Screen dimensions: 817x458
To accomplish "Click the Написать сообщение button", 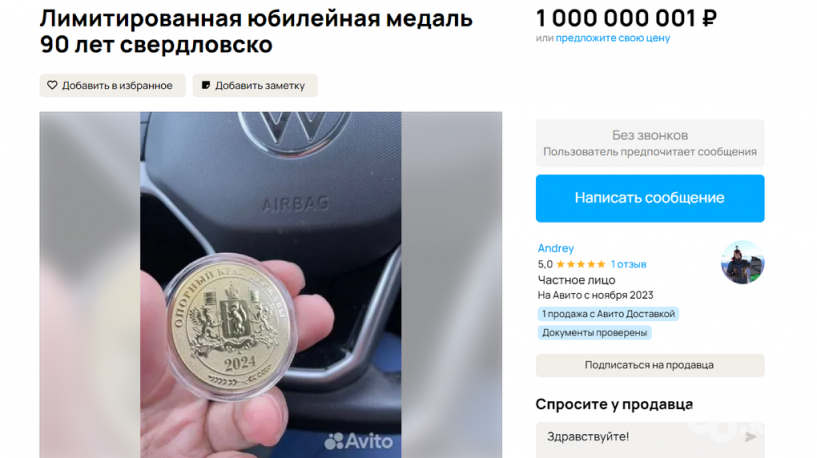I will (650, 198).
